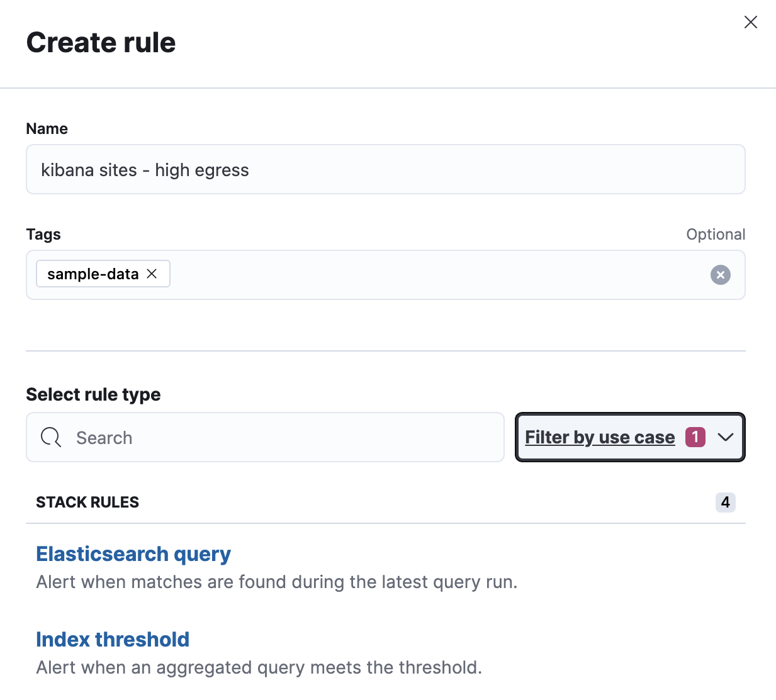This screenshot has width=776, height=700.
Task: Click the STACK RULES section header
Action: click(x=87, y=502)
